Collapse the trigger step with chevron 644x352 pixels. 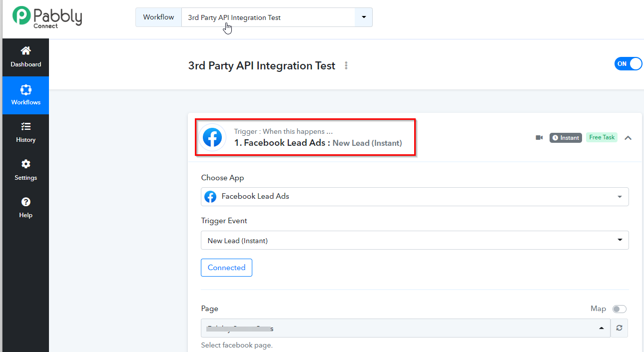(628, 138)
